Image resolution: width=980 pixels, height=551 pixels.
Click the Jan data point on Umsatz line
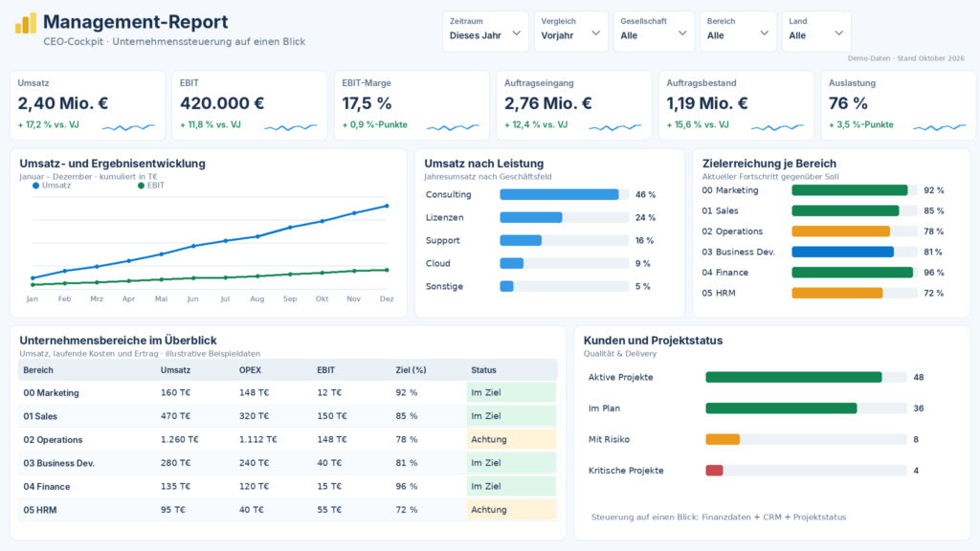(33, 278)
